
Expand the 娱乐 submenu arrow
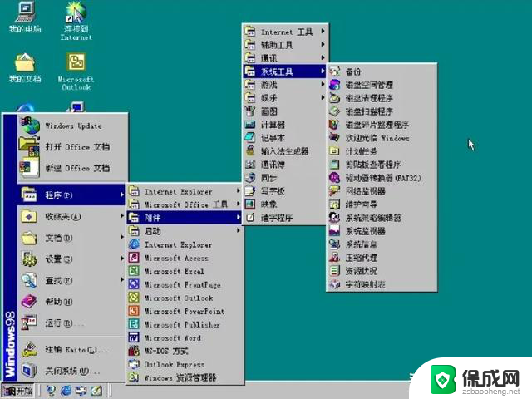[x=323, y=98]
